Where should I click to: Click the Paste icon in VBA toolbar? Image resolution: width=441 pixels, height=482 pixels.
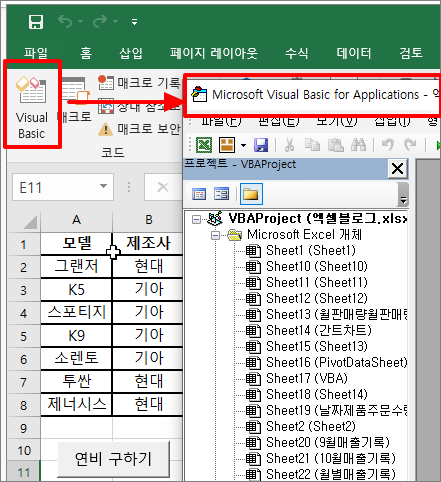[x=336, y=145]
